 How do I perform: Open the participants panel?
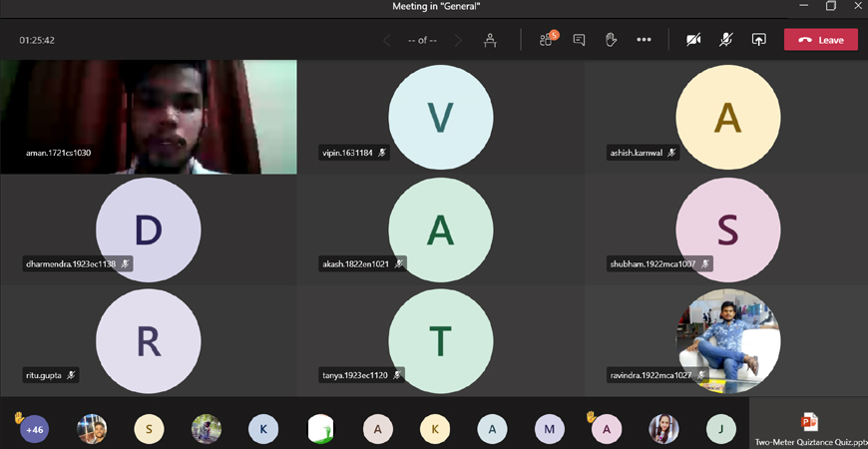click(546, 40)
